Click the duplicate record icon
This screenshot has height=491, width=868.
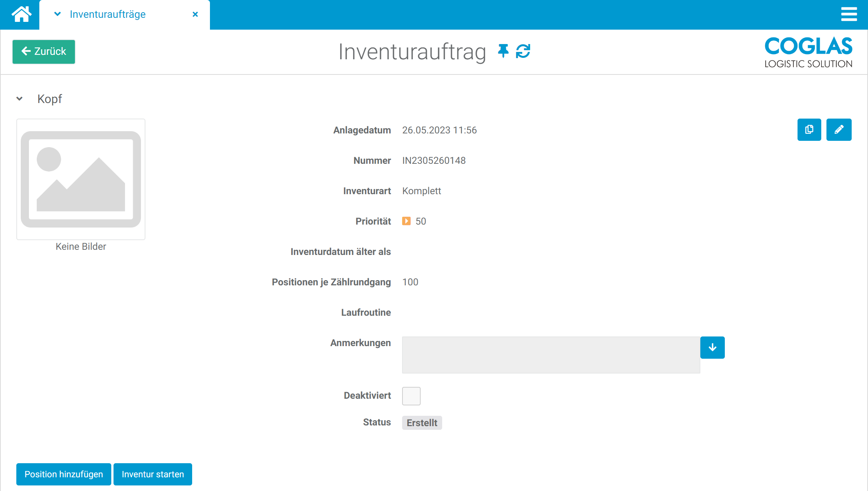coord(809,130)
